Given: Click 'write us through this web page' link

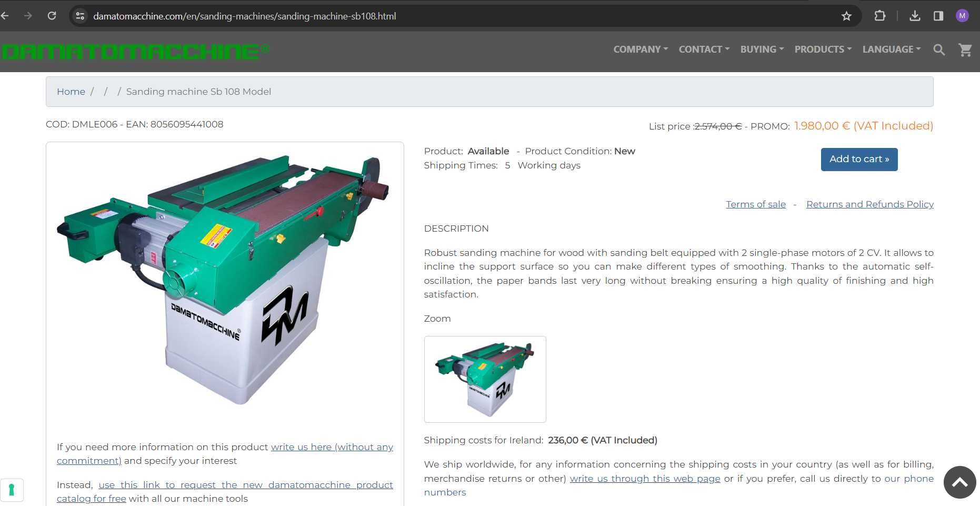Looking at the screenshot, I should (x=645, y=479).
